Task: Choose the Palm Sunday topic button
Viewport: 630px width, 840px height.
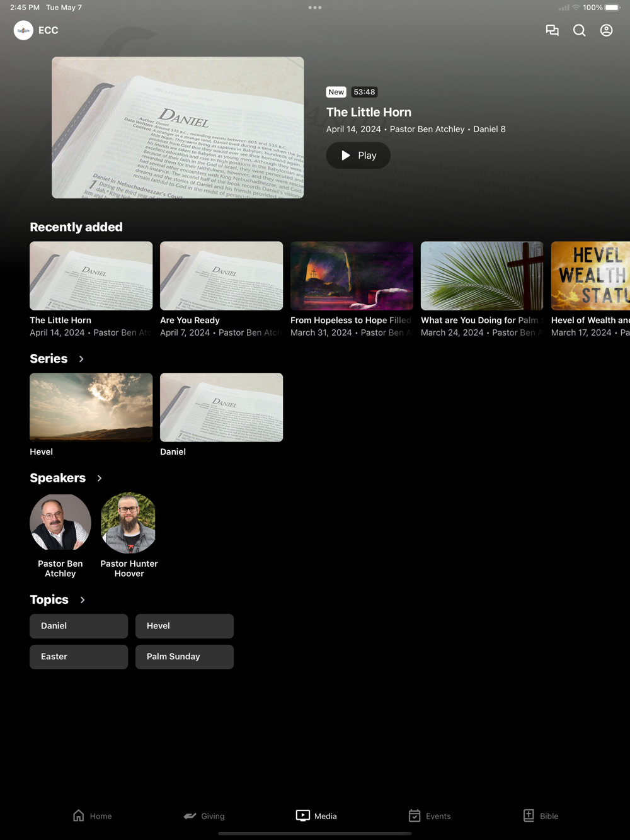Action: (185, 657)
